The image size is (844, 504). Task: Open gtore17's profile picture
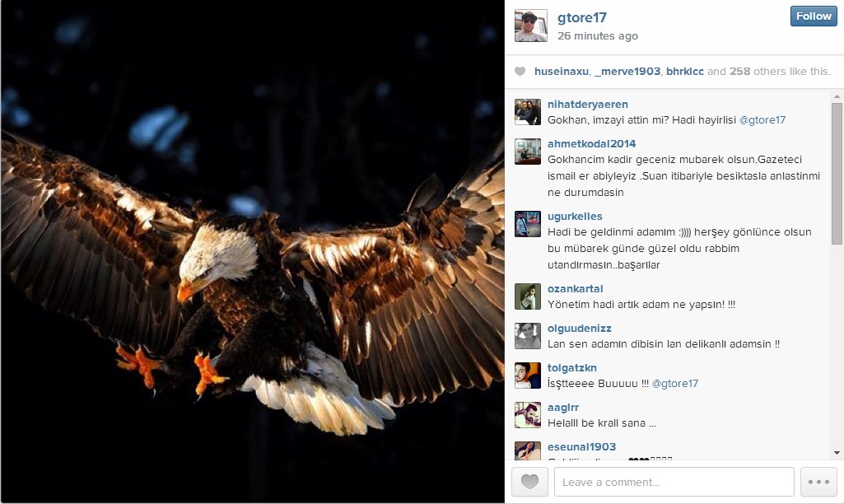pos(531,26)
